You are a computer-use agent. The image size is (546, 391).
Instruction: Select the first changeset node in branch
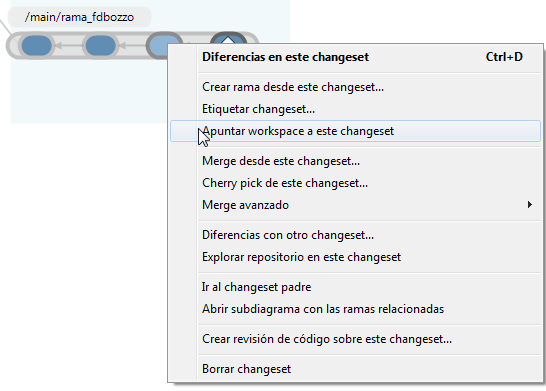(x=36, y=46)
